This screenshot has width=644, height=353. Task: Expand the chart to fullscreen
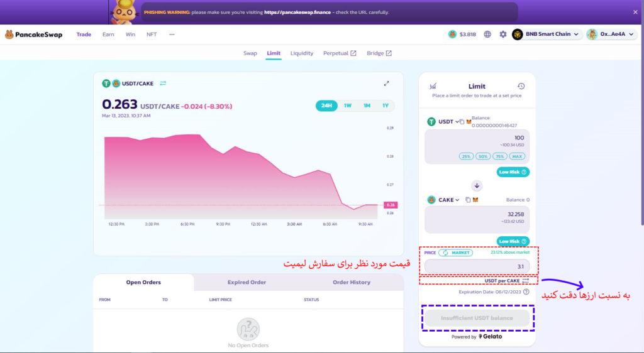click(x=387, y=84)
